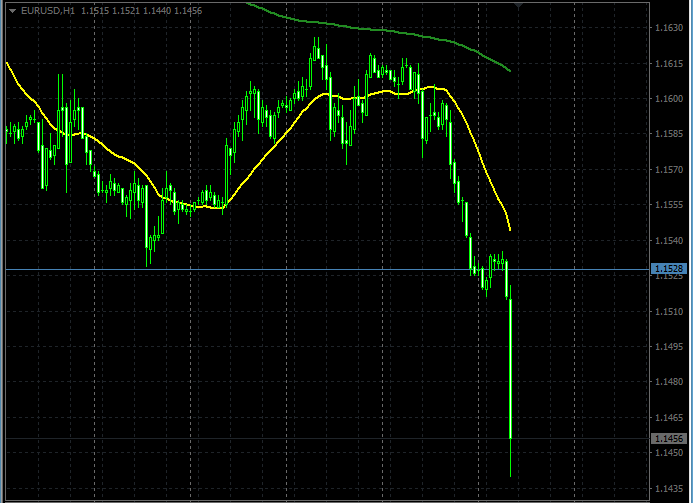
Task: Click the 1.1600 price scale label
Action: point(669,99)
